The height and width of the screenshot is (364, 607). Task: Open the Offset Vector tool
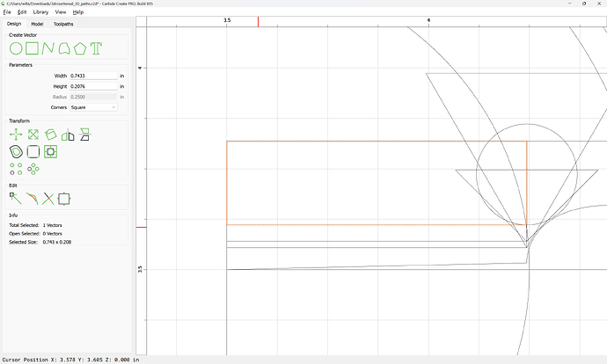pyautogui.click(x=16, y=151)
